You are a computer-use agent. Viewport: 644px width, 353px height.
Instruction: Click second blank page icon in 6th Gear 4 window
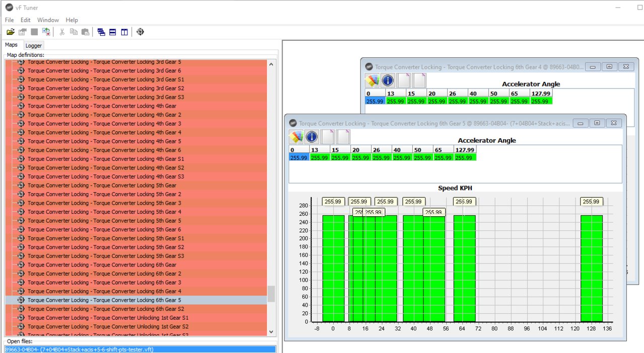419,80
